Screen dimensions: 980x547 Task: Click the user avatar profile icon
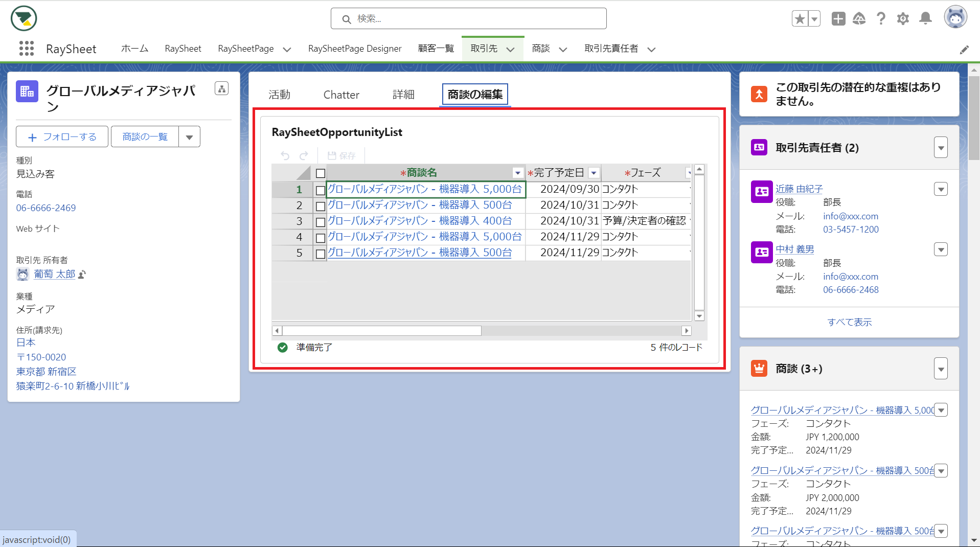955,18
